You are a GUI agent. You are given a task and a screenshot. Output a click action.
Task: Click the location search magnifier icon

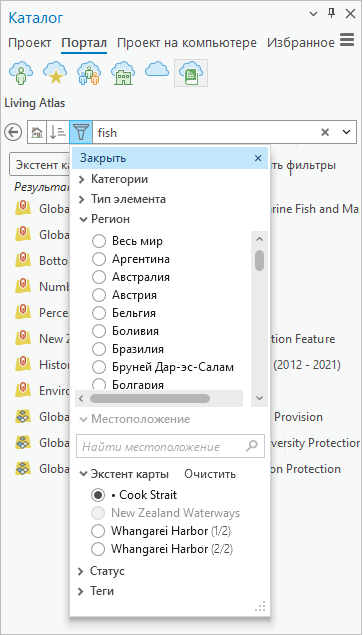pyautogui.click(x=252, y=446)
